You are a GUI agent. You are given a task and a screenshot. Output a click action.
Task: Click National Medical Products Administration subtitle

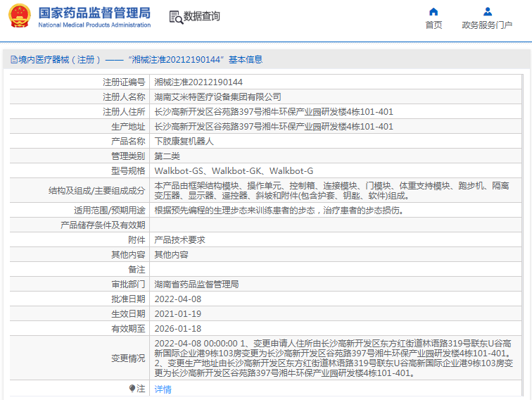[94, 25]
